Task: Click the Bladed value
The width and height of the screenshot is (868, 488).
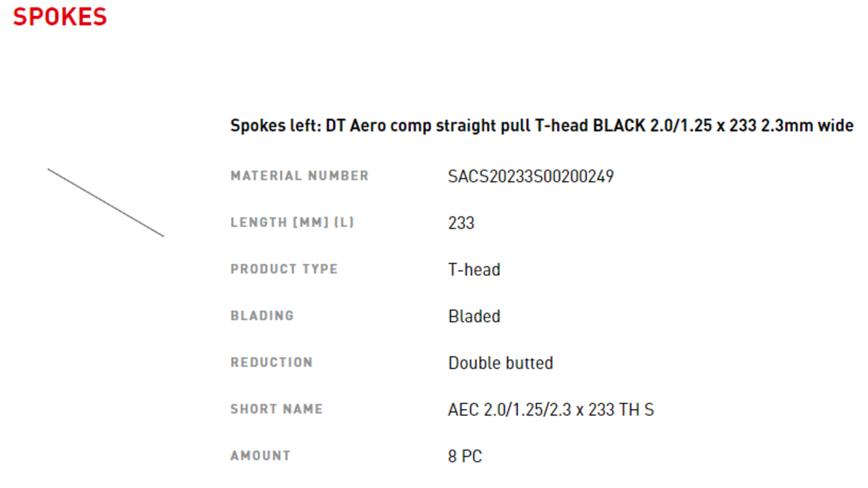Action: point(474,317)
